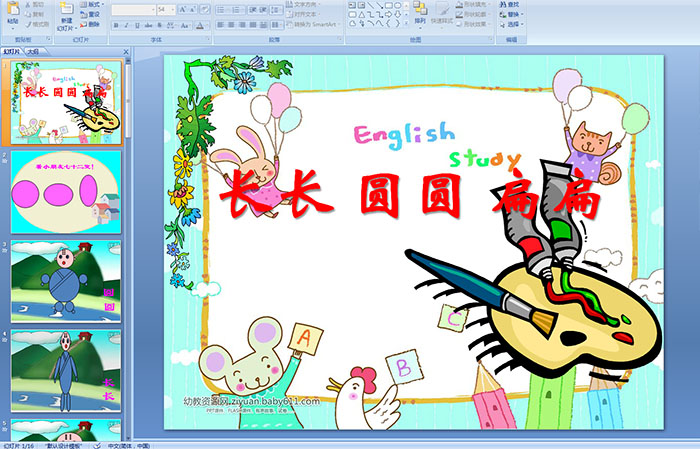700x449 pixels.
Task: Open Text Direction (文字方向) menu
Action: [x=303, y=4]
